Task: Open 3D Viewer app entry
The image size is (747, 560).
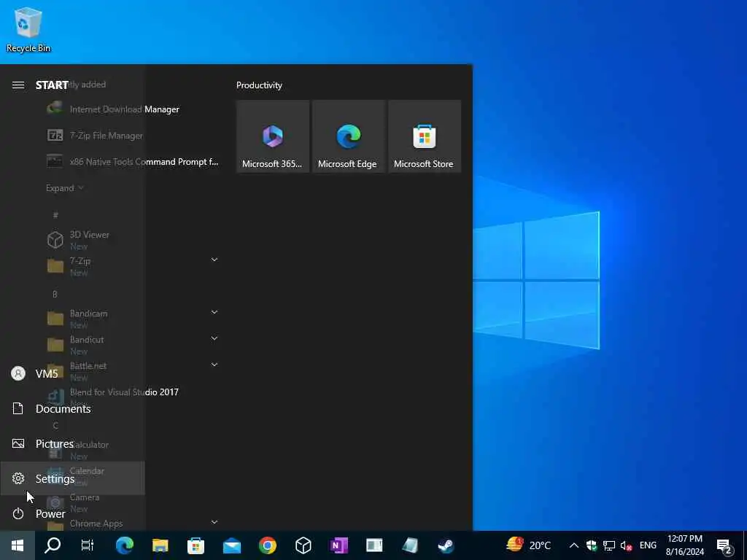Action: (134, 240)
